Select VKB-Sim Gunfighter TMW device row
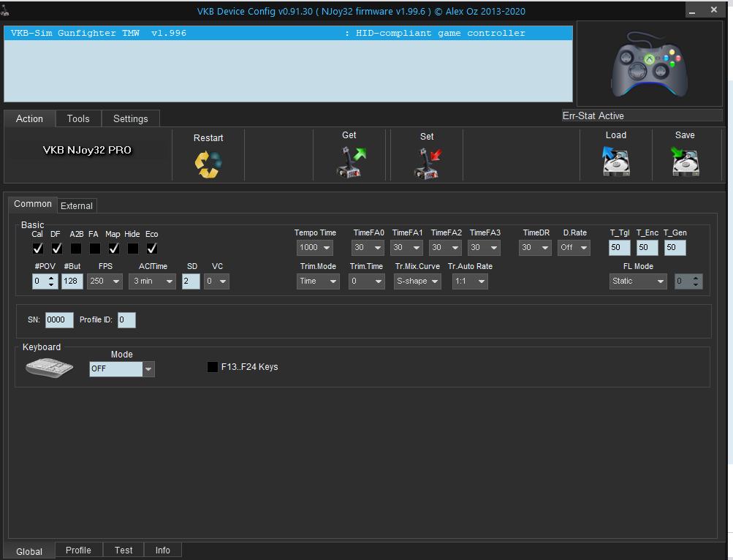Screen dimensions: 733x560 (288, 33)
